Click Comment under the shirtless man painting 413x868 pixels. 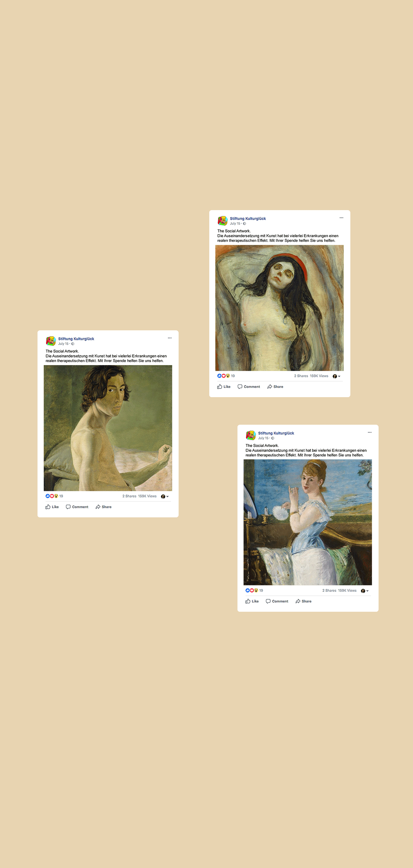(x=77, y=507)
